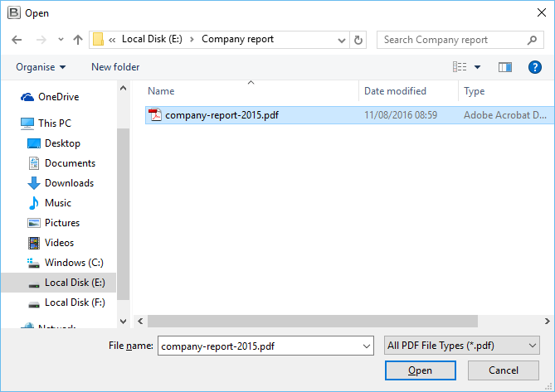
Task: Sort files by Date modified column
Action: 395,91
